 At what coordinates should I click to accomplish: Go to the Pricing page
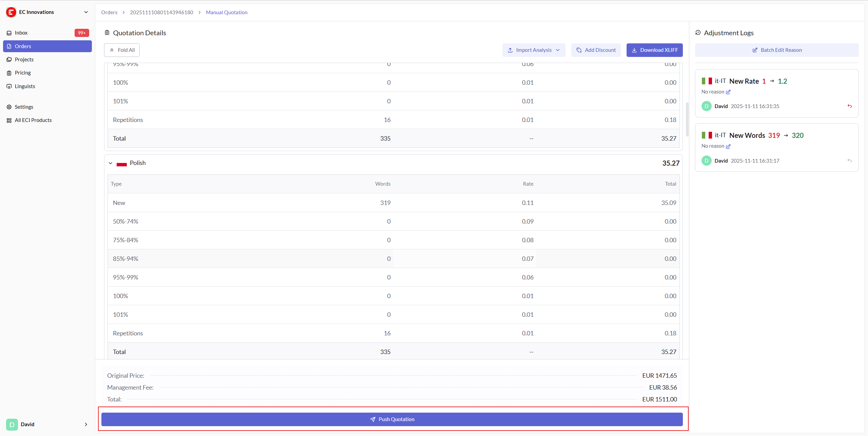23,73
